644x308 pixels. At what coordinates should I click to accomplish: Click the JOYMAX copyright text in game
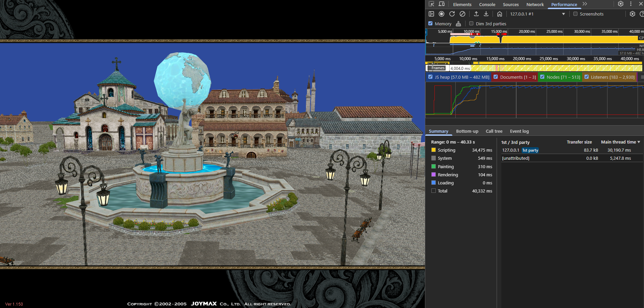coord(209,304)
